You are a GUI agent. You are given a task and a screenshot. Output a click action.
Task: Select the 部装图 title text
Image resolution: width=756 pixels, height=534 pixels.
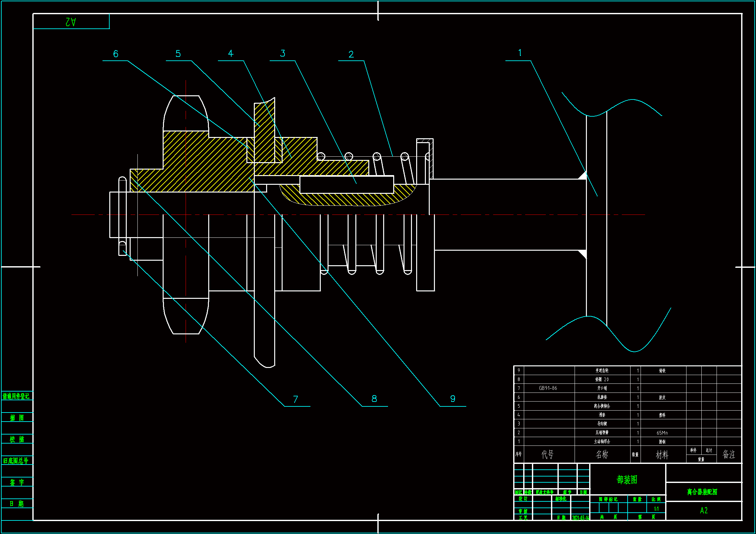(x=627, y=480)
